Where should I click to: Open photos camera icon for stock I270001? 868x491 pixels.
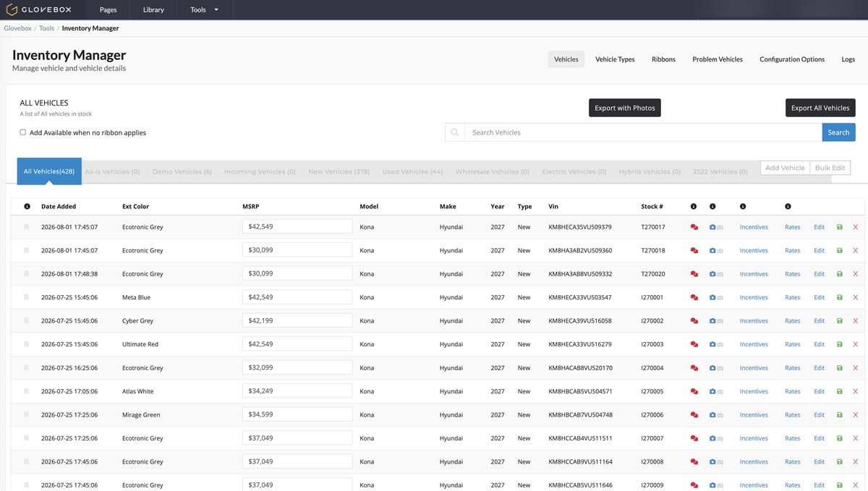coord(712,297)
